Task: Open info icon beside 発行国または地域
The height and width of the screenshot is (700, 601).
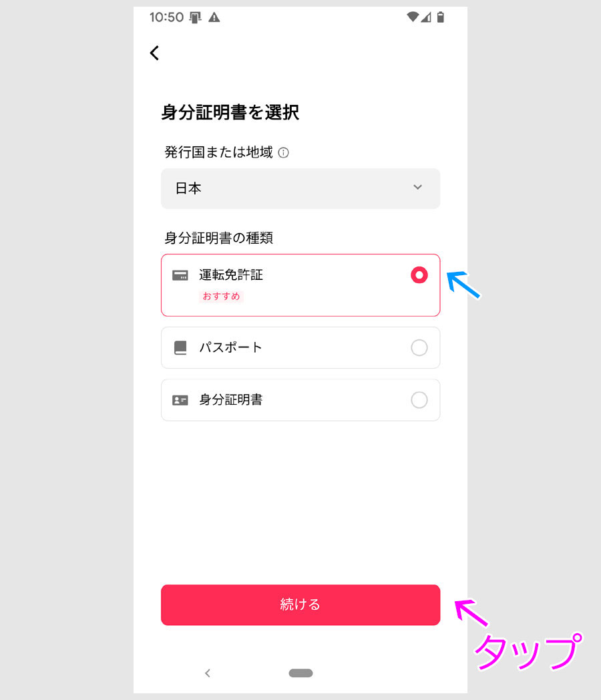Action: pyautogui.click(x=283, y=153)
